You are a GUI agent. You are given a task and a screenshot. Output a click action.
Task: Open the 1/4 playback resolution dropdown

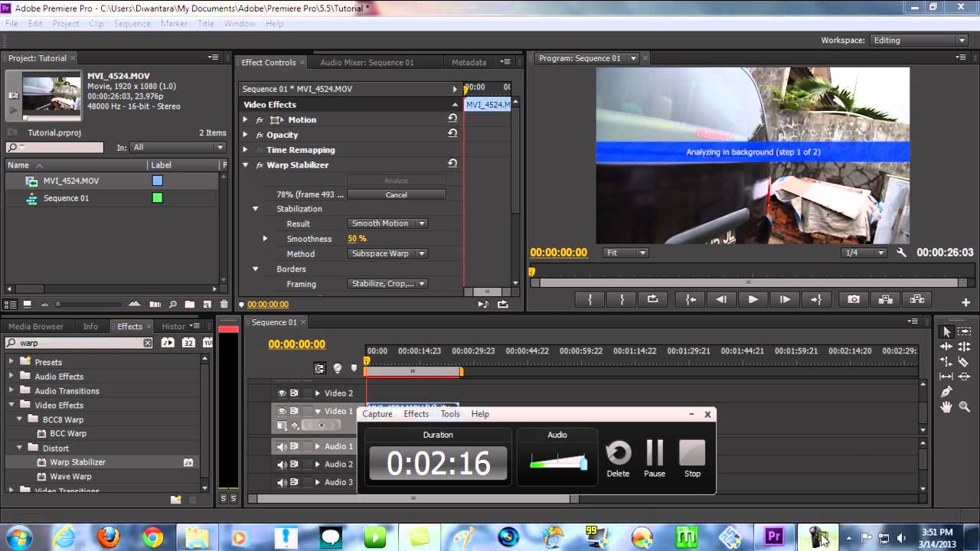(864, 253)
